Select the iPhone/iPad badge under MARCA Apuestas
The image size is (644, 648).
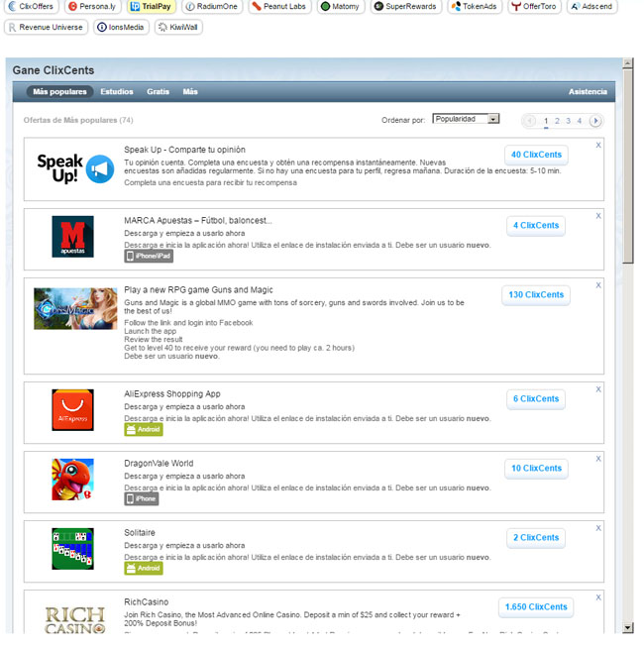click(x=149, y=257)
